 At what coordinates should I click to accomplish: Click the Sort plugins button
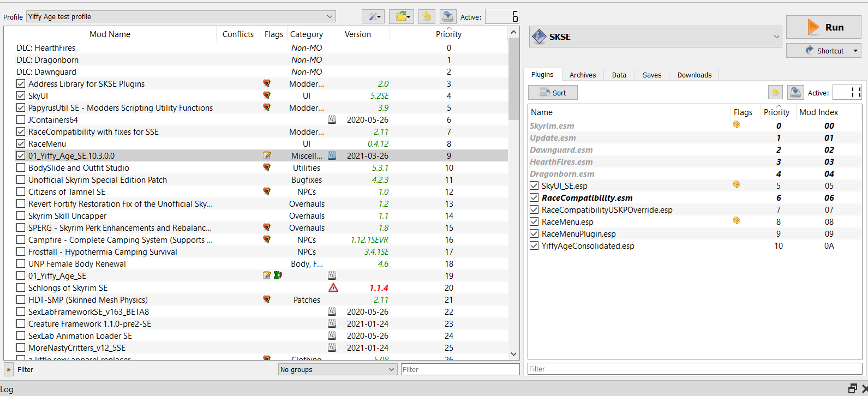click(553, 93)
